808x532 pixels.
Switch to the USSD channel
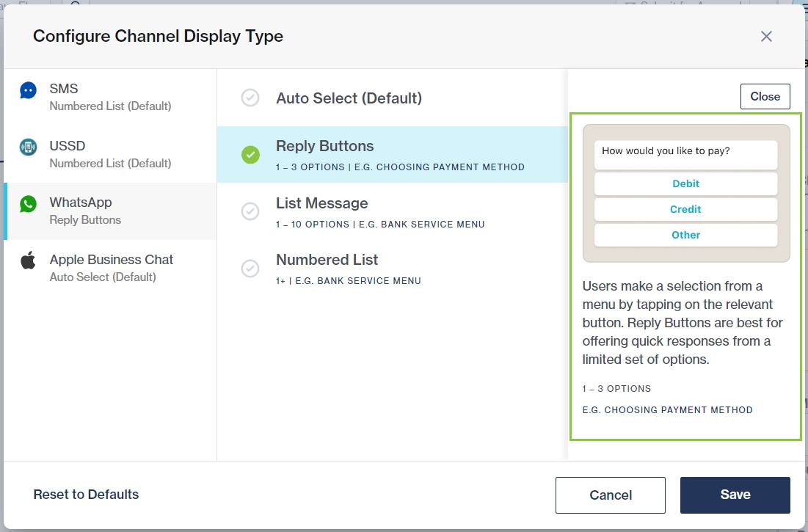click(110, 154)
